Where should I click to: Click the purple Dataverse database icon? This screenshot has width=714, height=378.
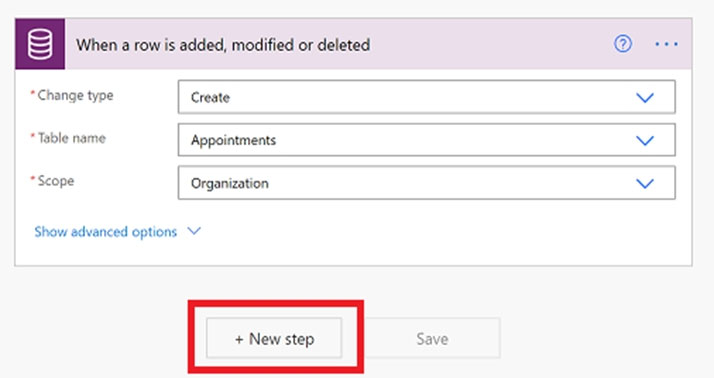pos(40,44)
